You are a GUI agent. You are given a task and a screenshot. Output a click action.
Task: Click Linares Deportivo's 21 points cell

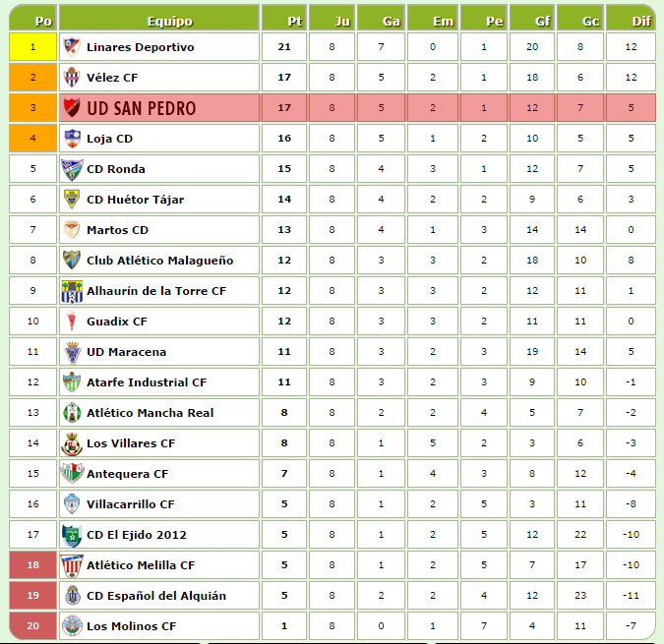pos(283,46)
